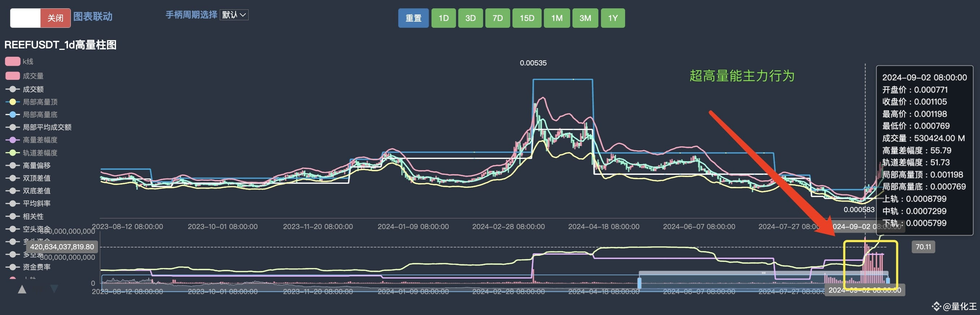Click the tooltip date 2024-09-02 08:00:00

924,77
